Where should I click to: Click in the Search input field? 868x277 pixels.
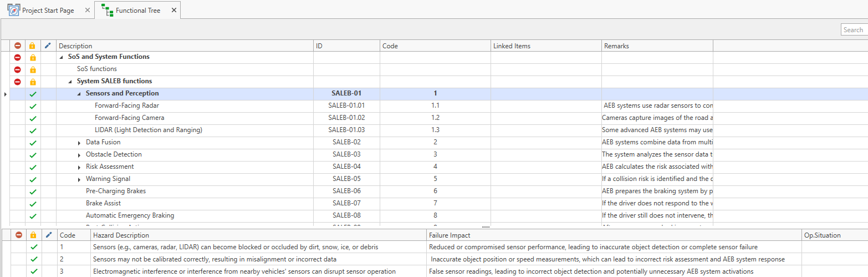tap(854, 30)
